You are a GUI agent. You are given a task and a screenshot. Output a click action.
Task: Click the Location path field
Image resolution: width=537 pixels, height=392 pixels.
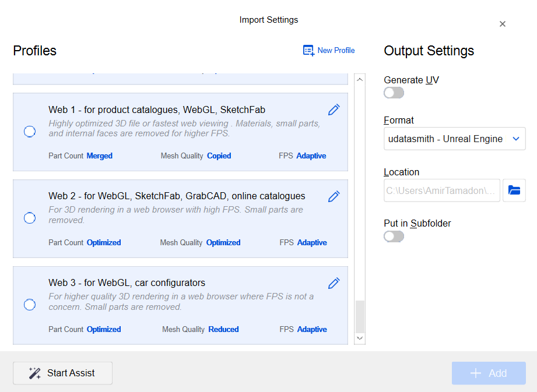pyautogui.click(x=442, y=190)
